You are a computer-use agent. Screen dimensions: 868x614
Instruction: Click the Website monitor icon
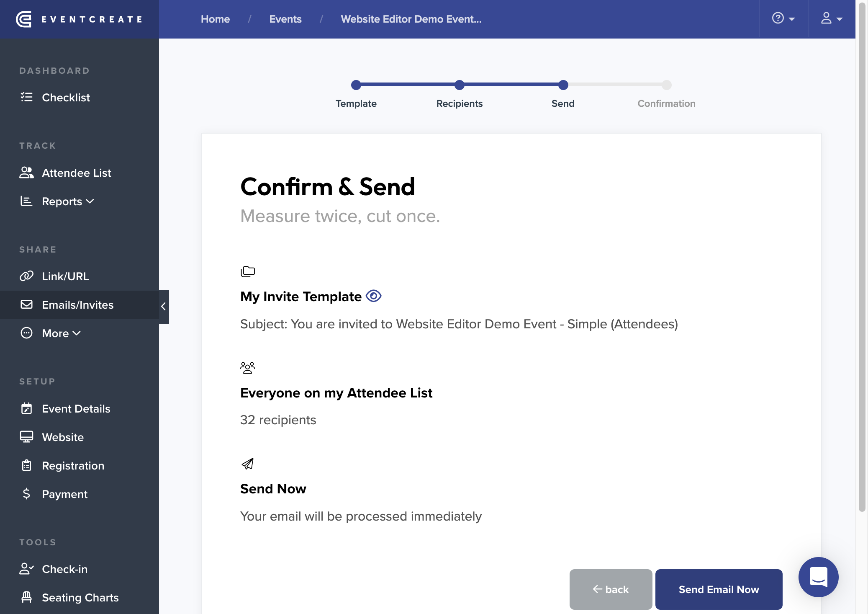[x=26, y=437]
